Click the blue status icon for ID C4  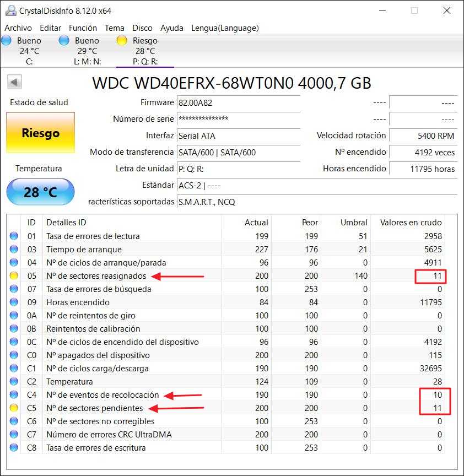(x=14, y=394)
